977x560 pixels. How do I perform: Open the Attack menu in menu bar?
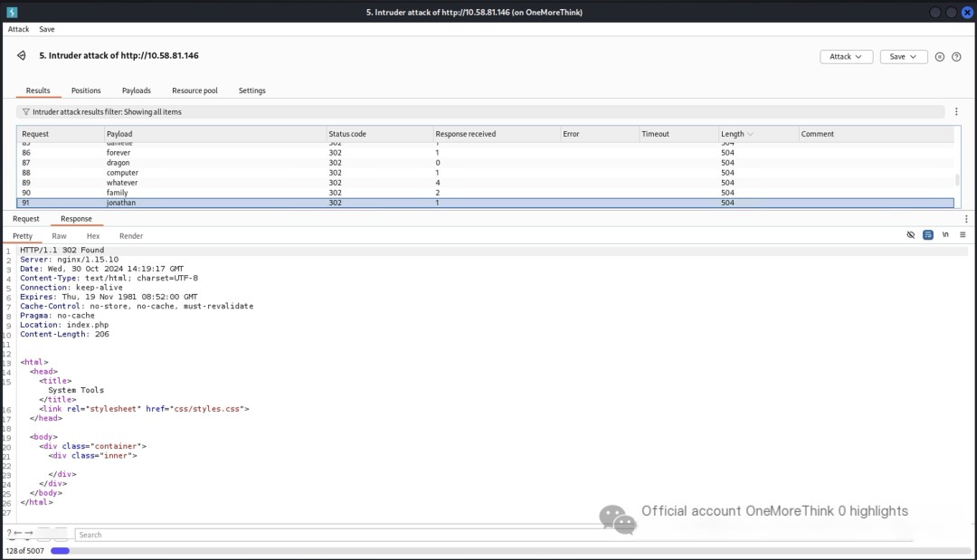click(18, 29)
